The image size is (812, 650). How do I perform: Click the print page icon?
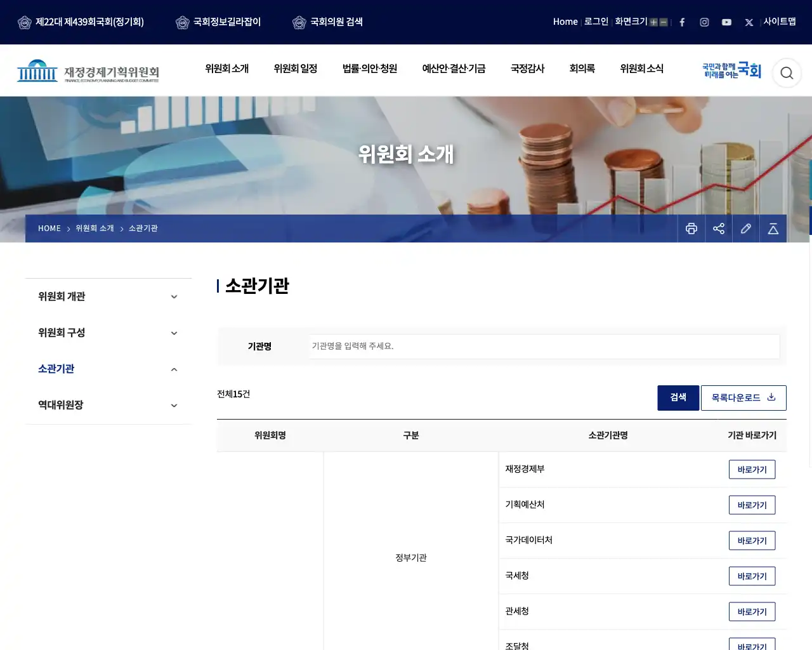tap(691, 229)
